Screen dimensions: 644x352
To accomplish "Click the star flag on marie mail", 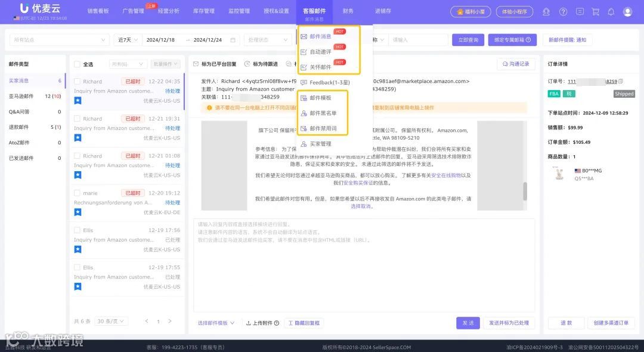I will [78, 212].
